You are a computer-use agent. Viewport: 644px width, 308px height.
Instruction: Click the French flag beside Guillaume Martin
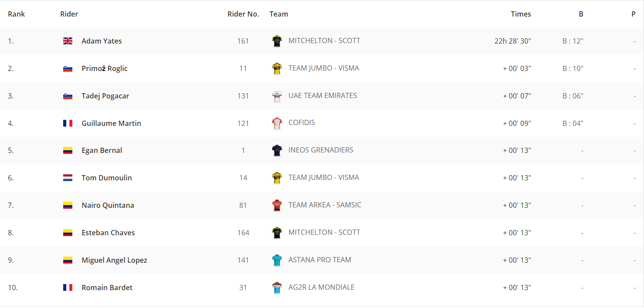coord(68,123)
